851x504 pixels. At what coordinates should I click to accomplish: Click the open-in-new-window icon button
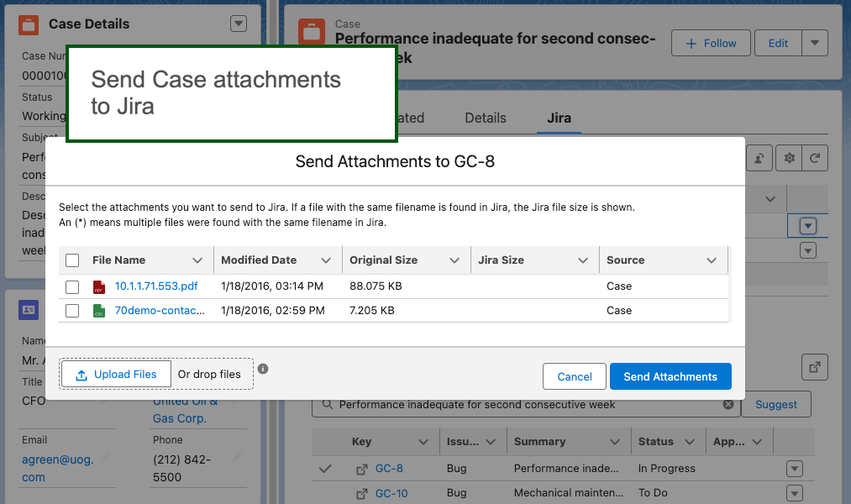tap(815, 367)
